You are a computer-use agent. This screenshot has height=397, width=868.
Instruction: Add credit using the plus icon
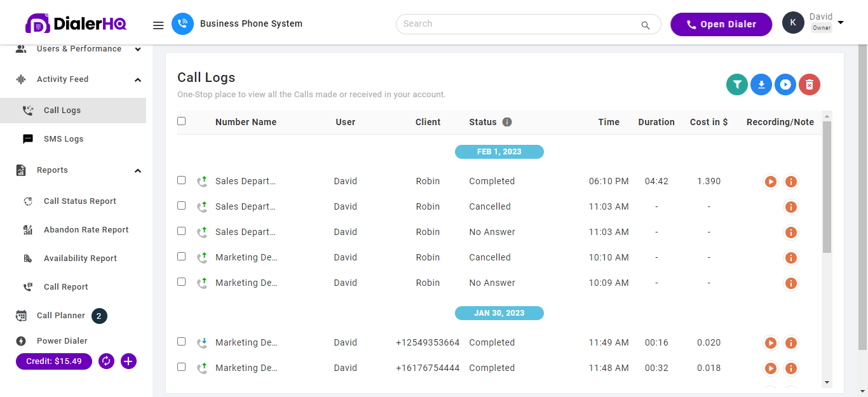coord(128,361)
